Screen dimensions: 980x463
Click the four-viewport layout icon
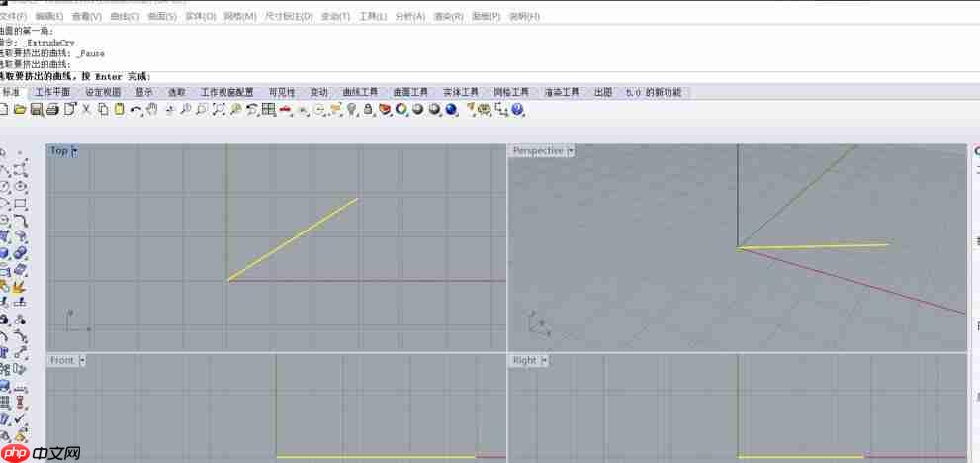(269, 110)
